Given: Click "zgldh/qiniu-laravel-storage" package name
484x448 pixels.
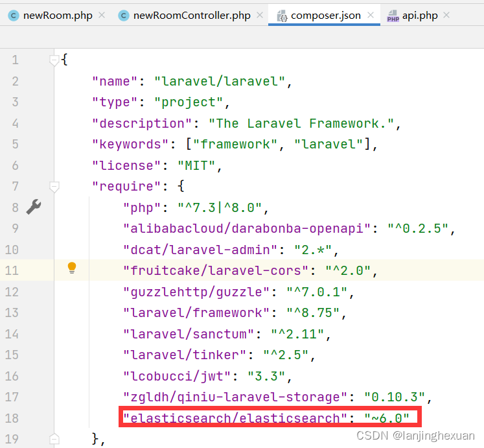Looking at the screenshot, I should coord(235,397).
